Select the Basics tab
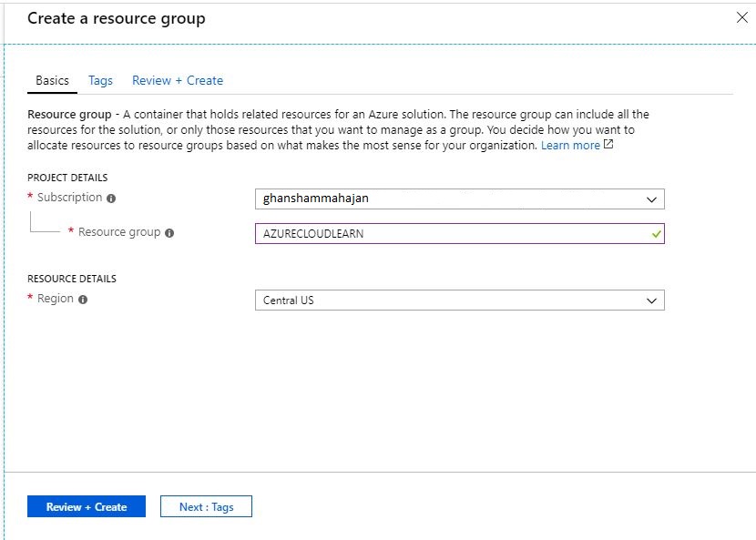Viewport: 756px width, 540px height. pos(51,80)
